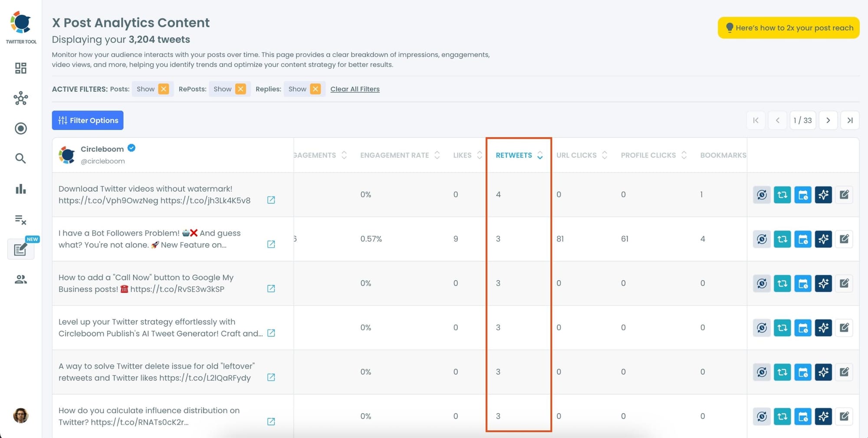Open external link for Call Now button tweet
Viewport: 868px width, 438px height.
(271, 288)
